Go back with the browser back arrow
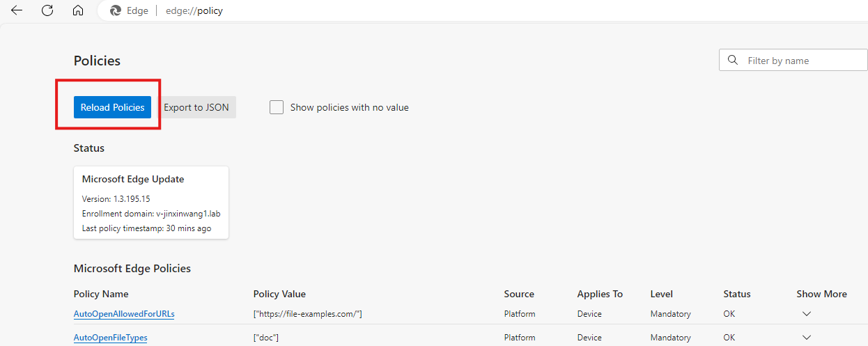This screenshot has width=868, height=346. [x=17, y=10]
